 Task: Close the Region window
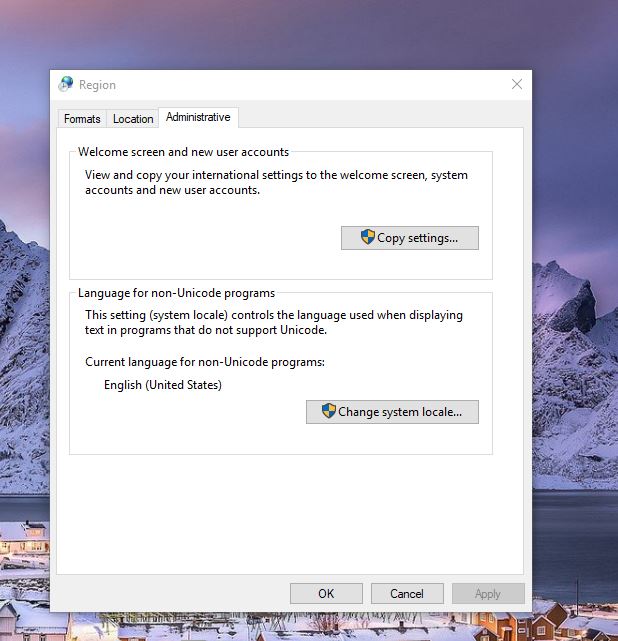517,84
